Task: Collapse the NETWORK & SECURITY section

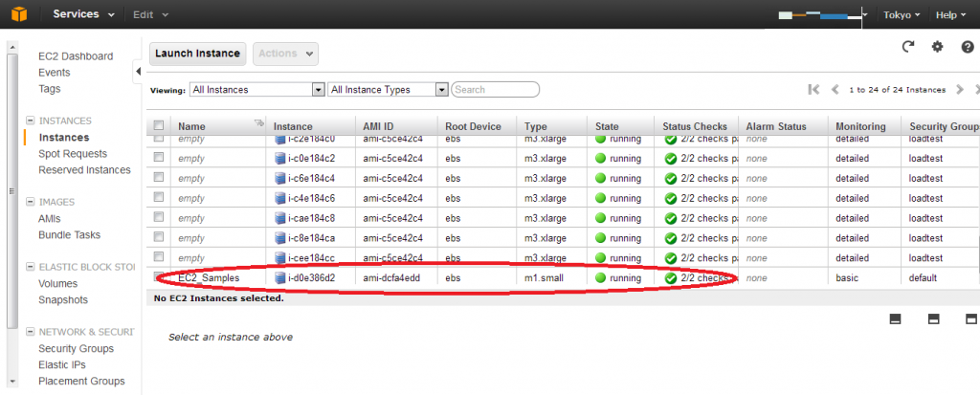Action: (30, 332)
